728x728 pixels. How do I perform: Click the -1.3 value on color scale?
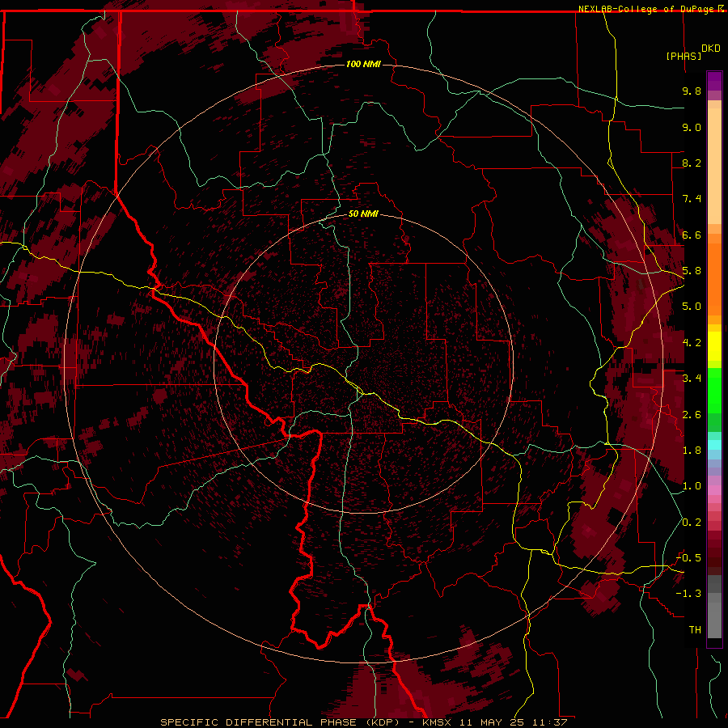tap(688, 594)
